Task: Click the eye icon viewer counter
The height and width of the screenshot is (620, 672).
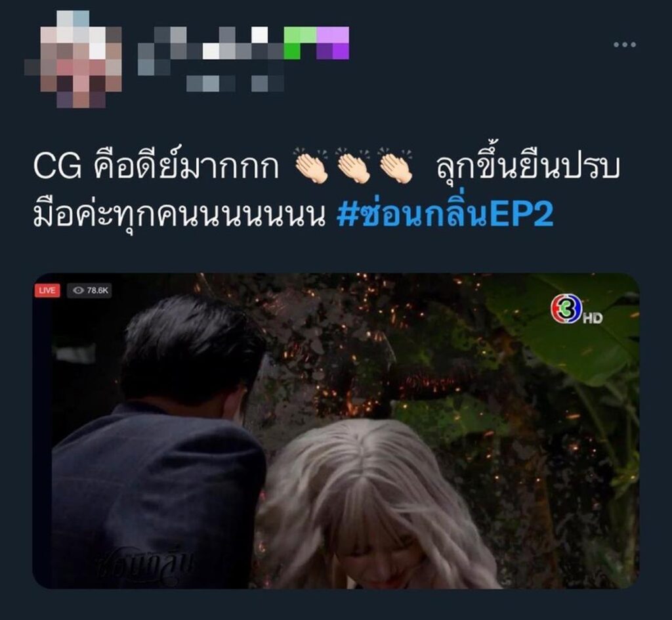Action: (78, 291)
